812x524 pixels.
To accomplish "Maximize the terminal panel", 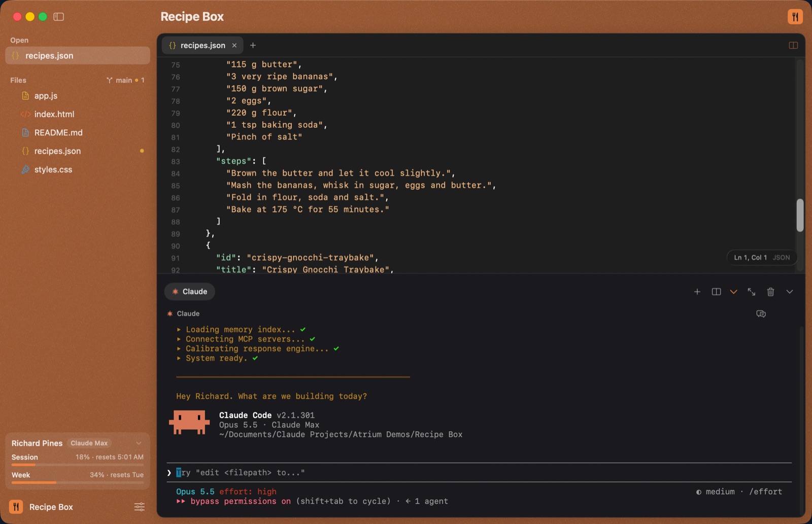I will pos(752,292).
